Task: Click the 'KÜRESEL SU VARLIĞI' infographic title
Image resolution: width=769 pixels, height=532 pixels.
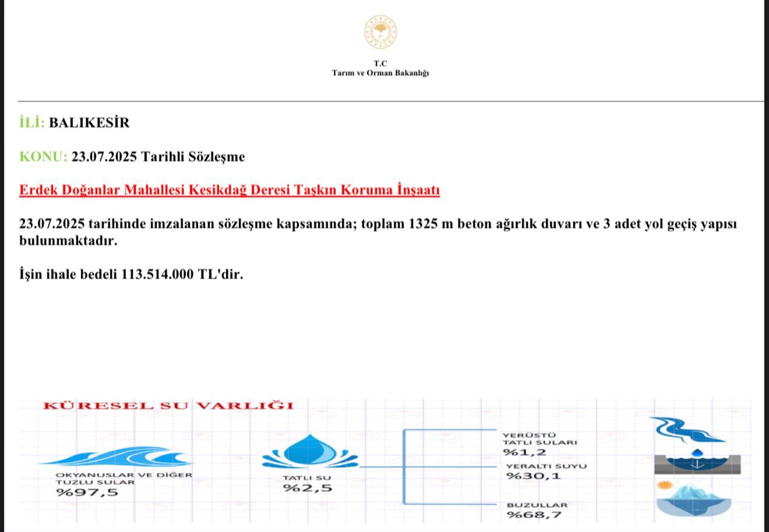Action: click(x=168, y=406)
